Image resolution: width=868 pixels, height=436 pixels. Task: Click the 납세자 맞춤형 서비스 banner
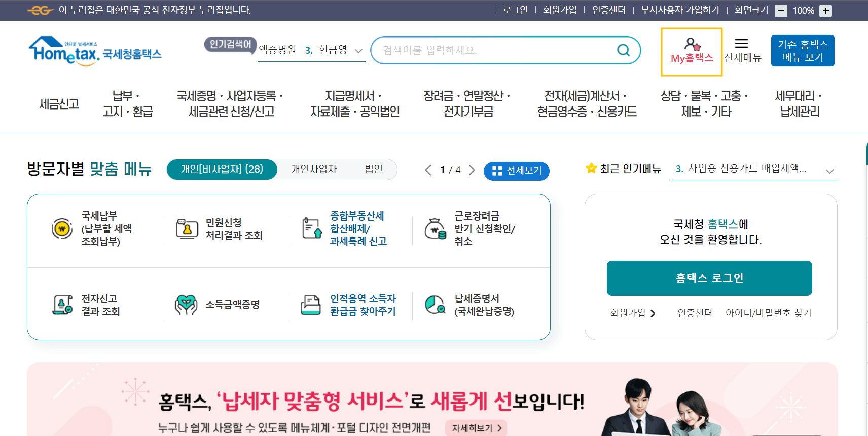tap(432, 399)
